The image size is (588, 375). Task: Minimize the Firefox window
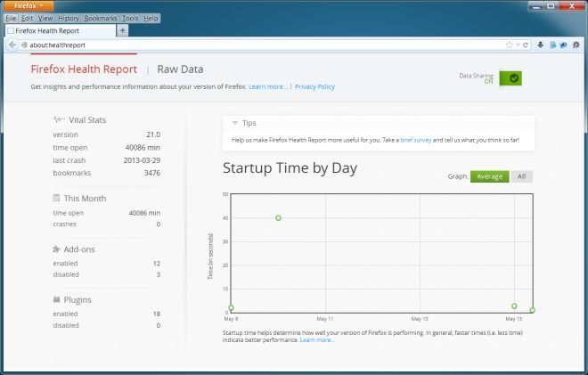click(x=536, y=6)
